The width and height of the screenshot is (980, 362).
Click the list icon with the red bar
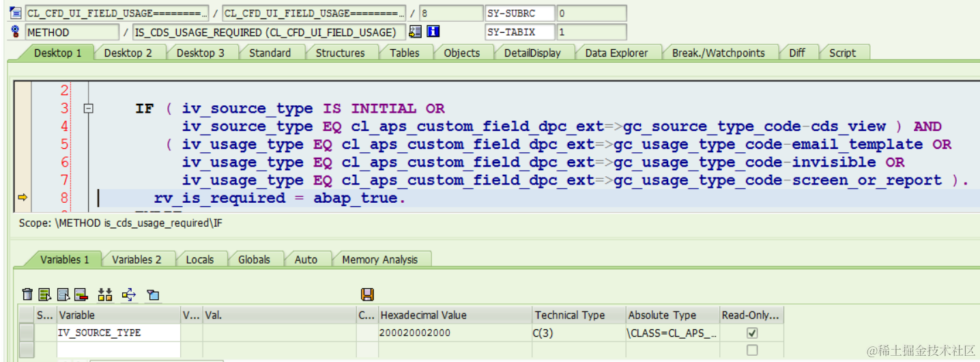pyautogui.click(x=81, y=294)
